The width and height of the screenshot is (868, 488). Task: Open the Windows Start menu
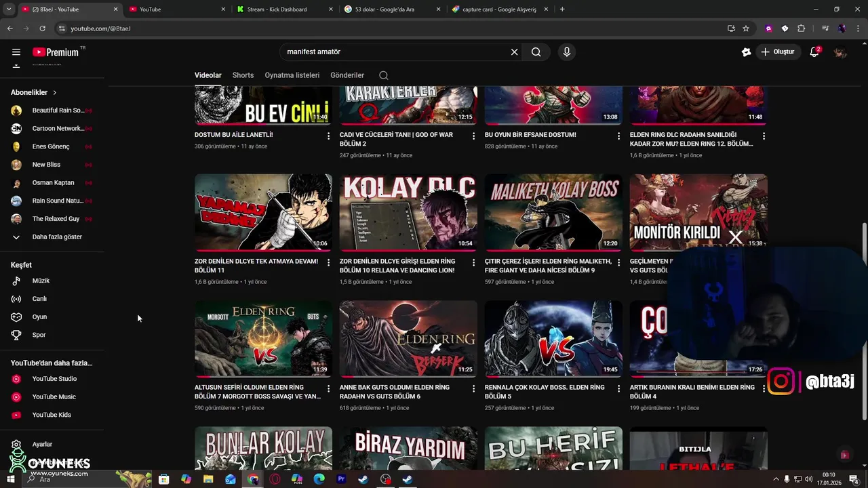tap(11, 479)
